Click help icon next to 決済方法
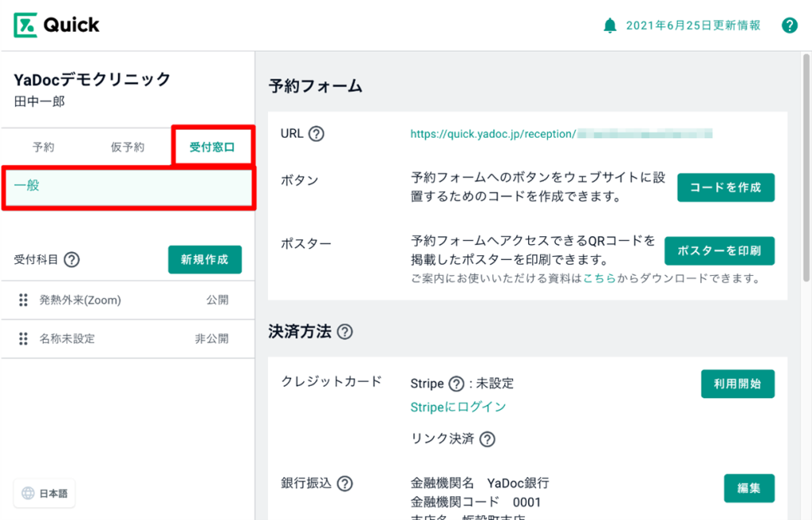 [344, 332]
